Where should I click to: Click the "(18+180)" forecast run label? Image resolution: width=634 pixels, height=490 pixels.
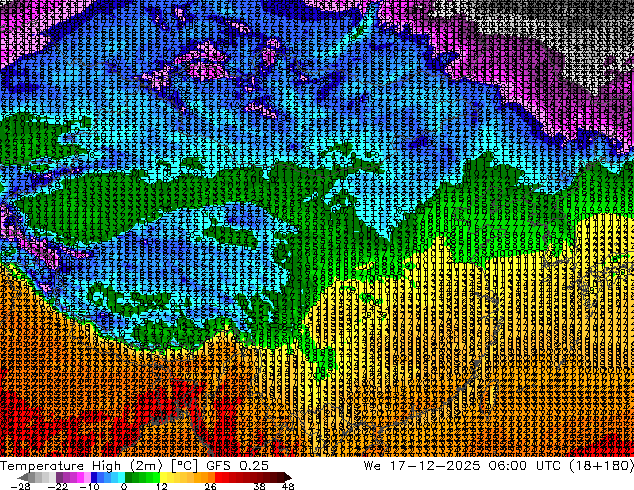602,466
